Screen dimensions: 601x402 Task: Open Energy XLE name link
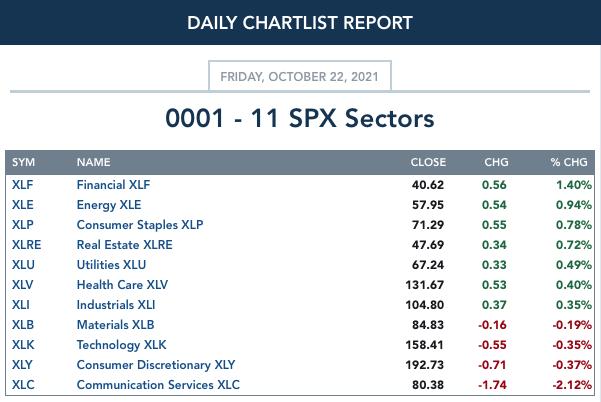pyautogui.click(x=109, y=205)
